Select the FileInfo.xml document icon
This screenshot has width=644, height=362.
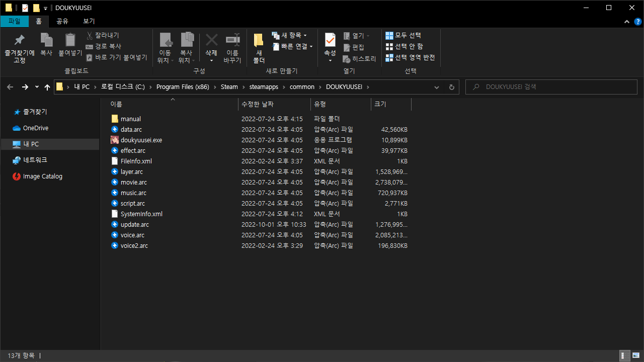[115, 161]
